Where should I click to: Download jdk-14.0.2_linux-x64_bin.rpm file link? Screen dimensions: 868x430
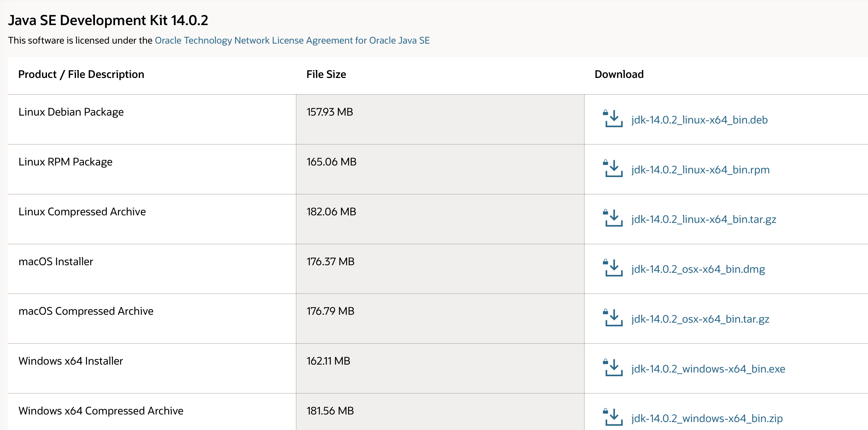click(700, 170)
